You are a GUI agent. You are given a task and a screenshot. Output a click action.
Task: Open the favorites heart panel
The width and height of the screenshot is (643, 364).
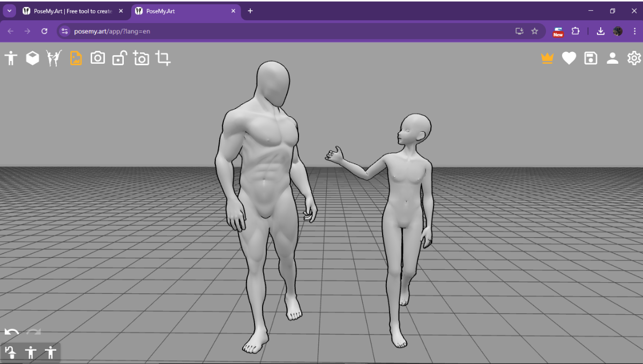click(569, 58)
